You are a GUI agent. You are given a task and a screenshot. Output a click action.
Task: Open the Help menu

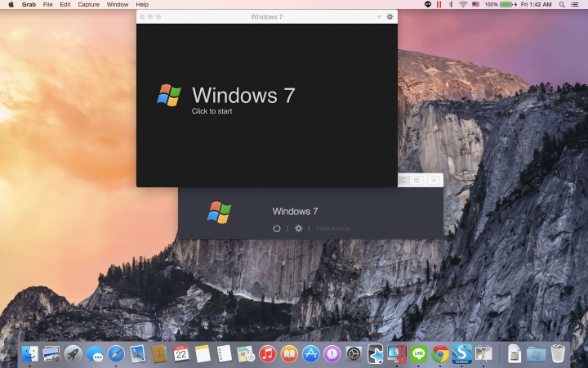tap(142, 5)
